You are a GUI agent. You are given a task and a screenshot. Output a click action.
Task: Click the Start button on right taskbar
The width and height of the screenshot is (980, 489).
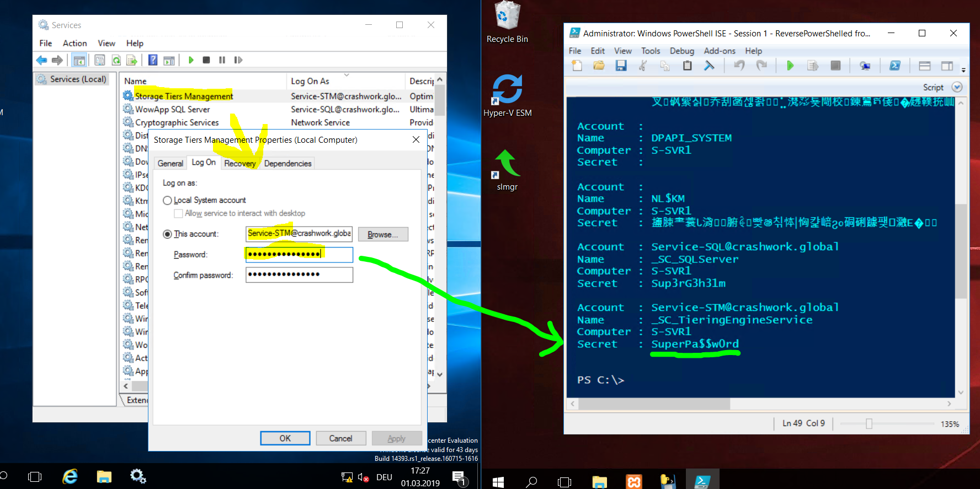[x=498, y=482]
